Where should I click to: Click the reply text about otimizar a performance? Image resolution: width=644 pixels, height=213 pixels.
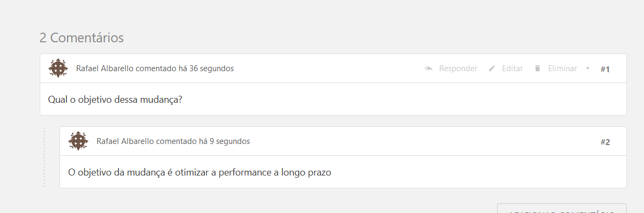tap(200, 172)
